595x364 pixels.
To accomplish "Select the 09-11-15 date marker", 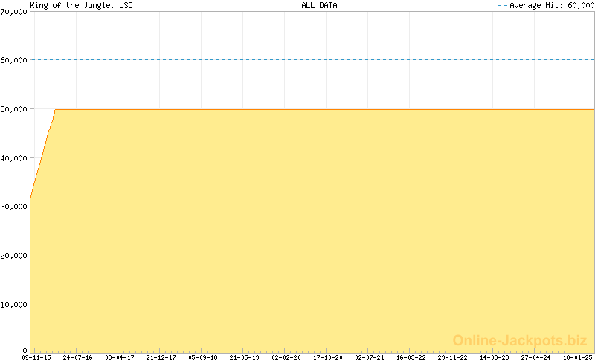I will coord(36,357).
